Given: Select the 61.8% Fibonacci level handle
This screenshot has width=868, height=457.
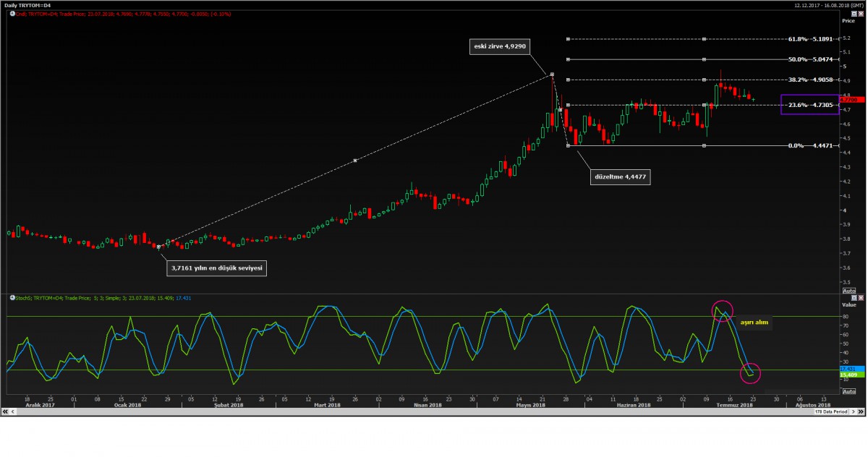Looking at the screenshot, I should 569,39.
